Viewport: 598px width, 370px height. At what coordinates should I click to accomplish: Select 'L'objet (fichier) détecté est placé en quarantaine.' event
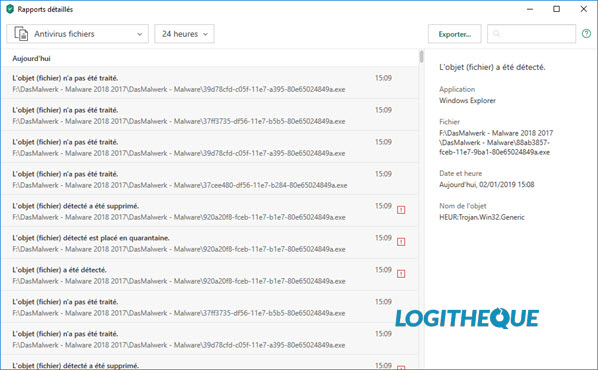click(210, 243)
